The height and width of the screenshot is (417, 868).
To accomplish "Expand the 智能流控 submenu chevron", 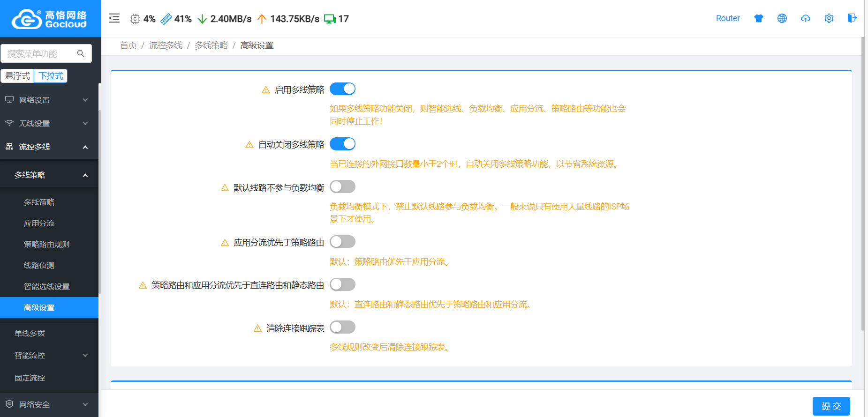I will point(85,355).
